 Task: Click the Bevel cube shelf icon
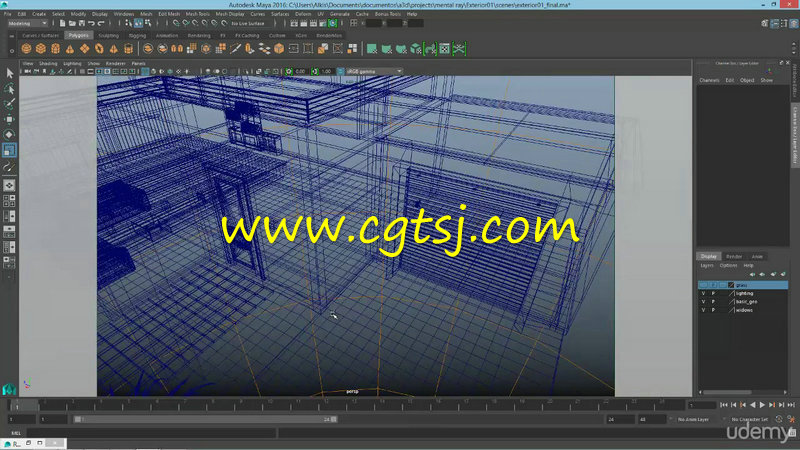(279, 49)
